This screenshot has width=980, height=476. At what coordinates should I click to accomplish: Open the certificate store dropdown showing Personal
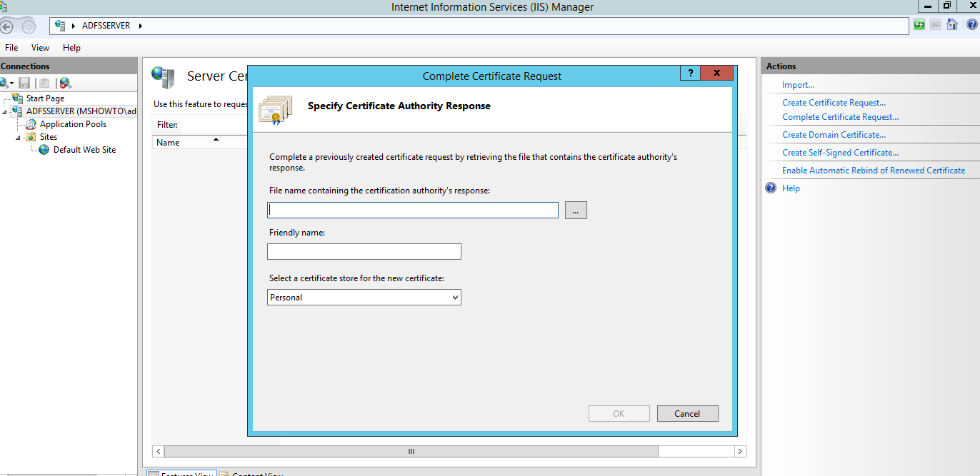tap(364, 297)
